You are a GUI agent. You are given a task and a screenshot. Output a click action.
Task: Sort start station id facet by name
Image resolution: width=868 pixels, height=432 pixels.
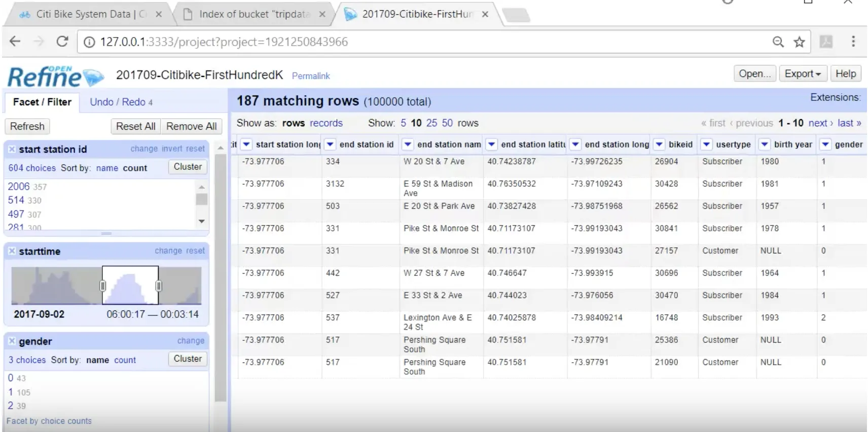coord(107,168)
